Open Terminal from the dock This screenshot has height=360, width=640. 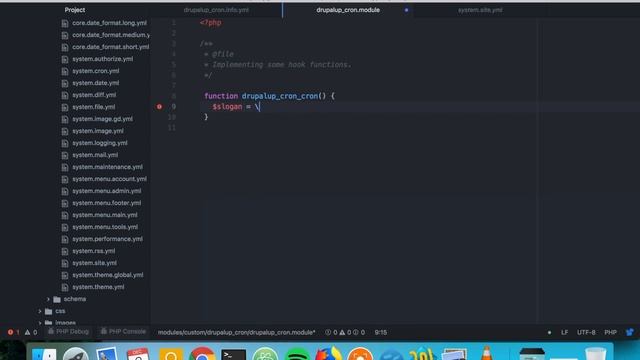(x=233, y=354)
